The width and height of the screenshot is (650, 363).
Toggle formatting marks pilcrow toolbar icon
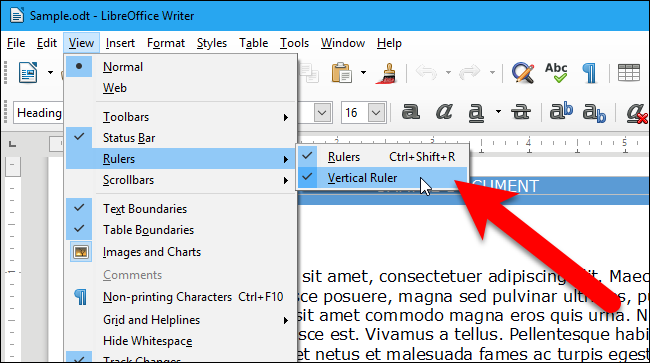click(589, 73)
